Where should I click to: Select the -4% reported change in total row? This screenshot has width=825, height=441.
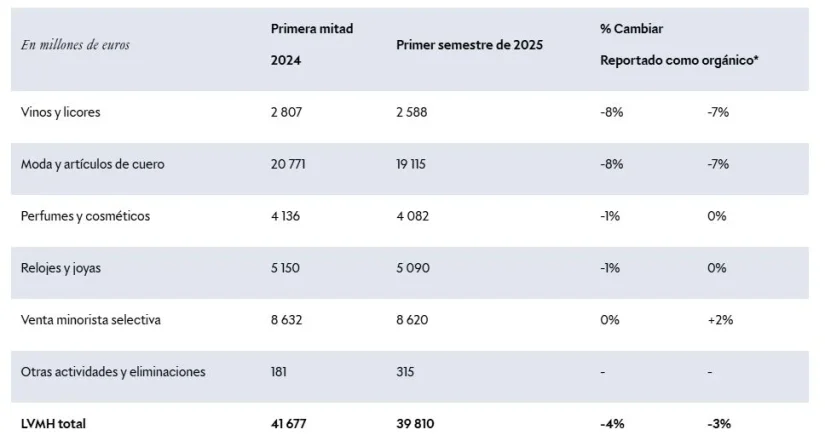(x=612, y=424)
